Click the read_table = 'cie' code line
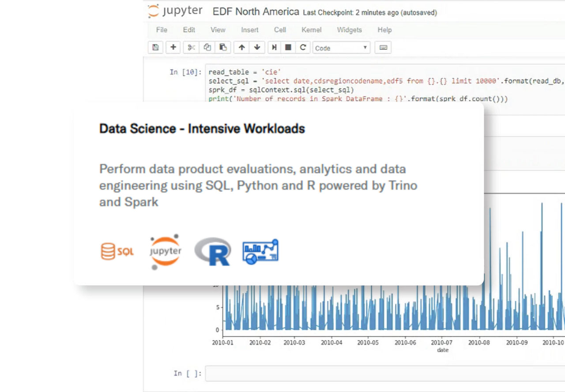The image size is (565, 392). (x=245, y=72)
